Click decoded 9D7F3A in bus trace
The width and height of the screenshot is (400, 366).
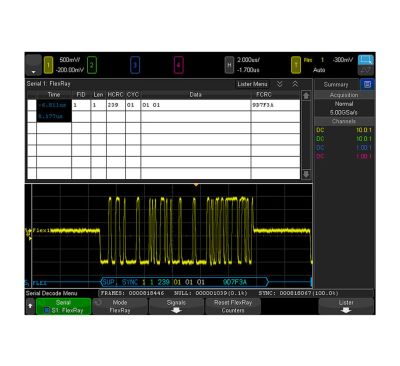click(x=235, y=282)
